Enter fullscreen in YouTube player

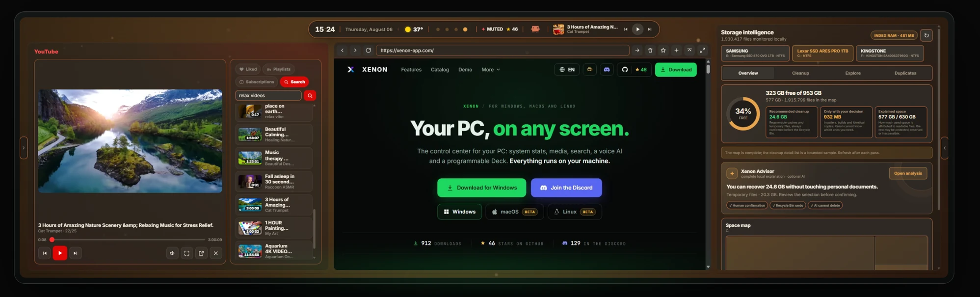pos(187,253)
